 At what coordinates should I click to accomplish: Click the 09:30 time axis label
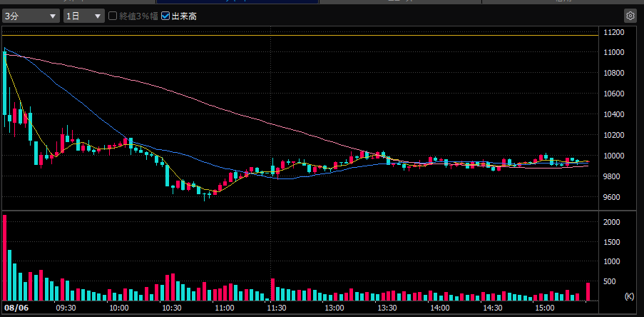click(66, 308)
